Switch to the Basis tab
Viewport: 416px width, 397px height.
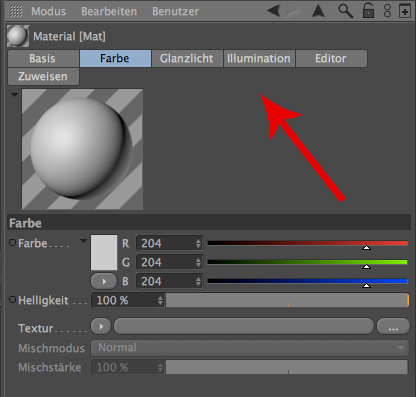coord(43,59)
